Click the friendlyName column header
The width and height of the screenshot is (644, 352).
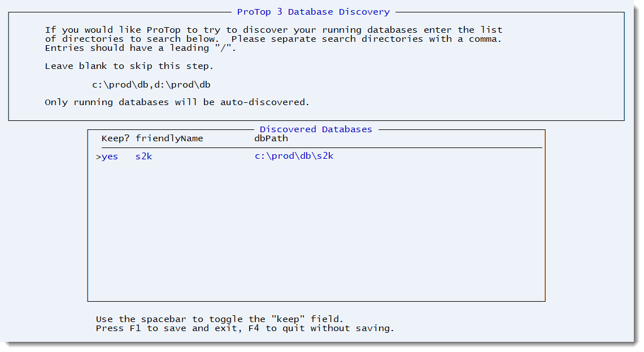pyautogui.click(x=169, y=138)
